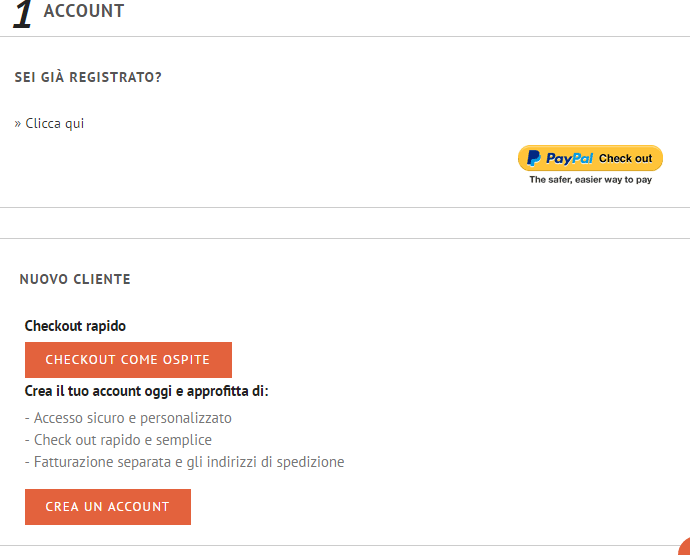Image resolution: width=690 pixels, height=555 pixels.
Task: Click the PayPal 'P' logo icon
Action: click(534, 158)
